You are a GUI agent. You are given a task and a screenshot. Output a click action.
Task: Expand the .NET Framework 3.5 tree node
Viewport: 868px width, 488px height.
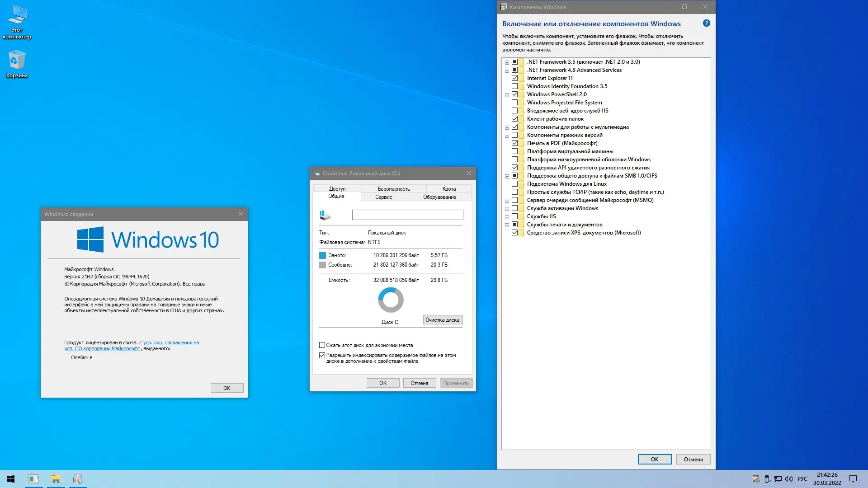tap(507, 62)
